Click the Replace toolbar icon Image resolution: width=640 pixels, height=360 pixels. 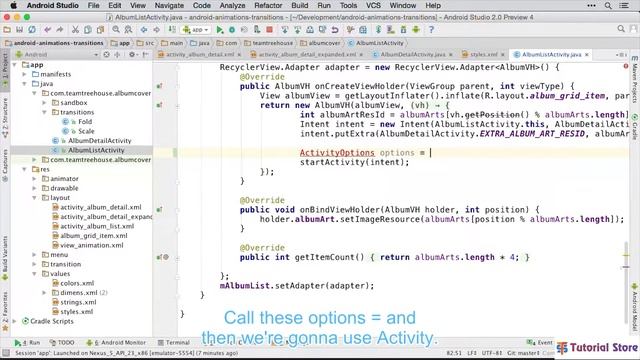point(128,30)
